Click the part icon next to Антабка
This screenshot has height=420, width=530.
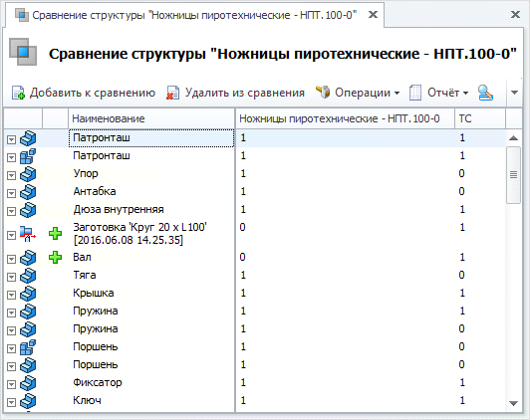click(x=28, y=192)
